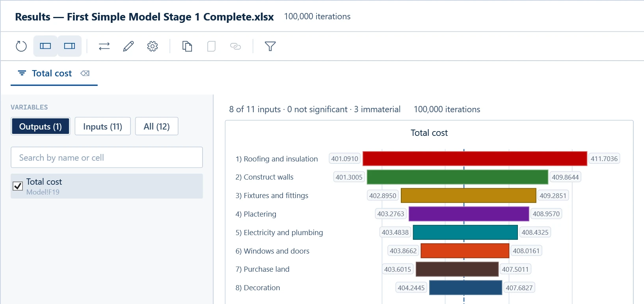
Task: Click the copy pages toolbar icon
Action: [x=187, y=46]
